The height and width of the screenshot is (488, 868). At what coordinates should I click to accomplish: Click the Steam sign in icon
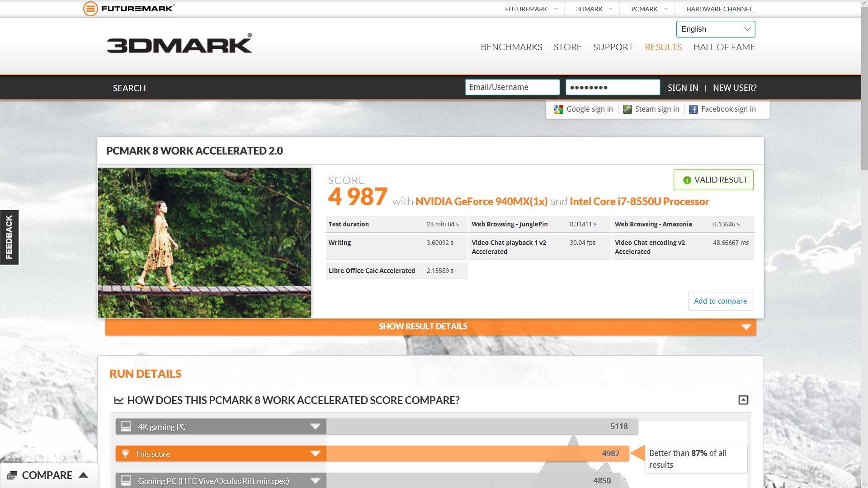(627, 109)
